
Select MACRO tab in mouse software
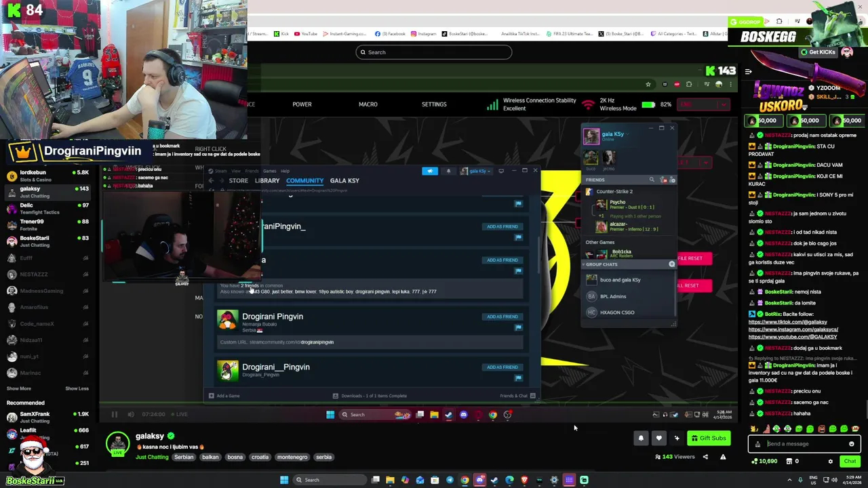(368, 104)
